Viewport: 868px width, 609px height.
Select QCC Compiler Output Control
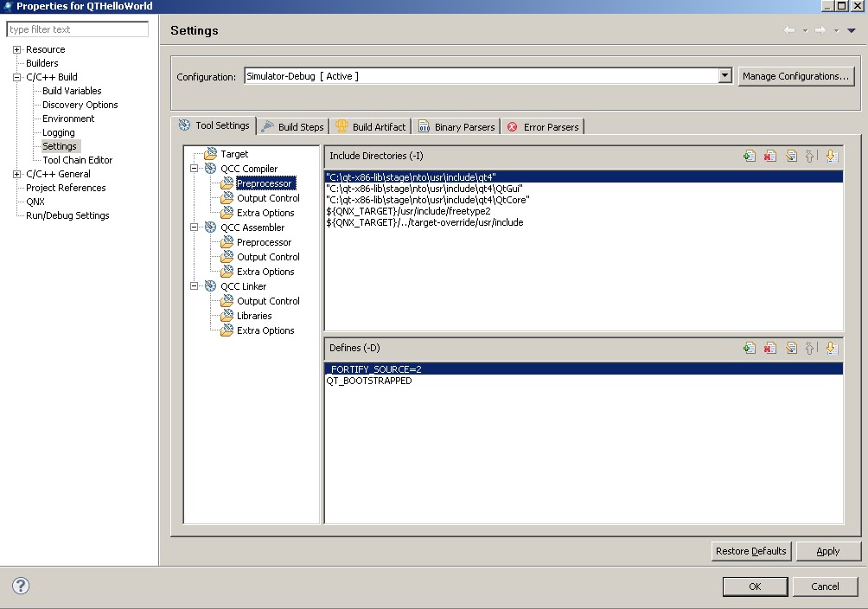coord(269,198)
